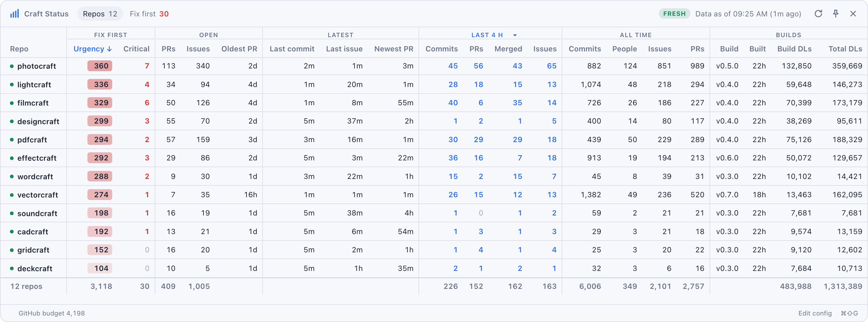Click photocraft critical count 7

pos(147,66)
